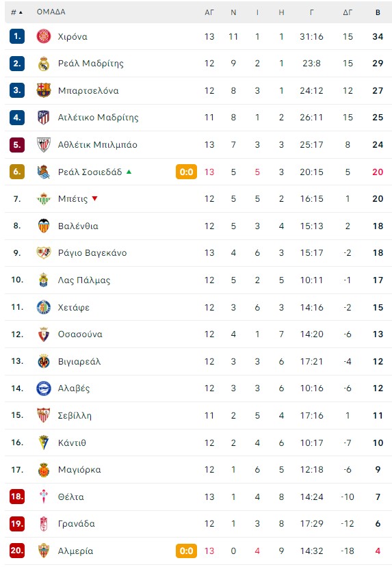The image size is (392, 567).
Task: Click the Σεβίλλη club crest
Action: coord(43,415)
